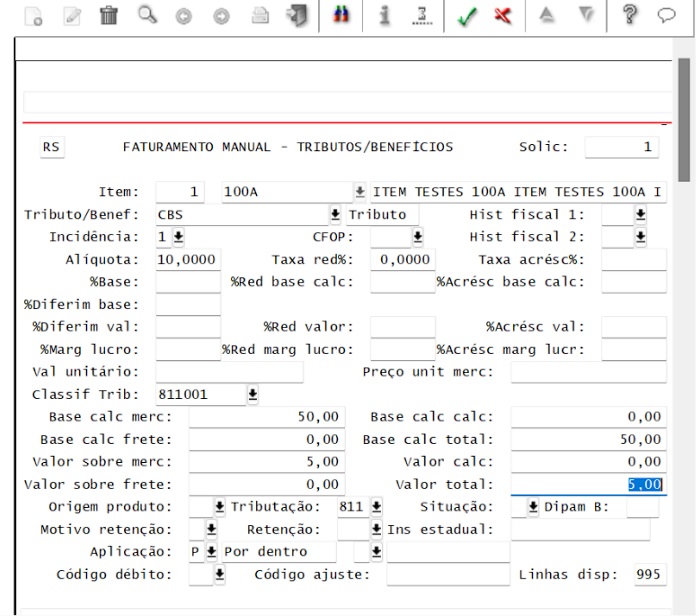699x616 pixels.
Task: Click the vertical scrollbar thumb
Action: (684, 119)
